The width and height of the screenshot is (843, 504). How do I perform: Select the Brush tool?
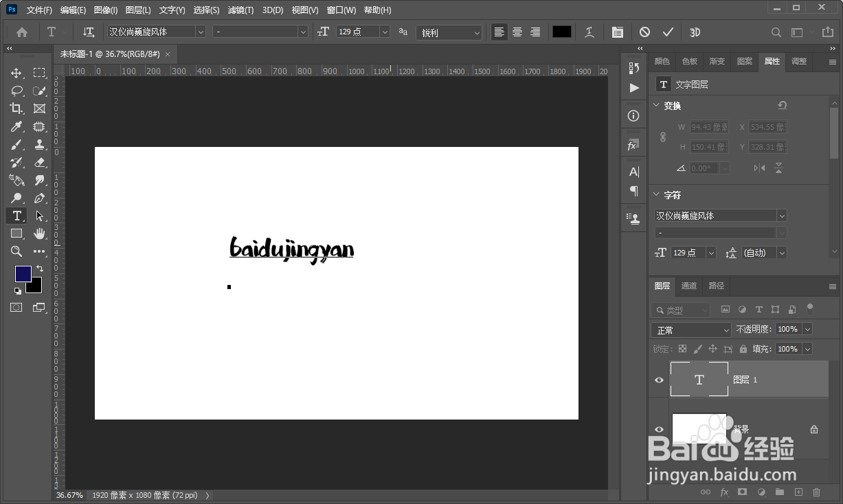(16, 144)
